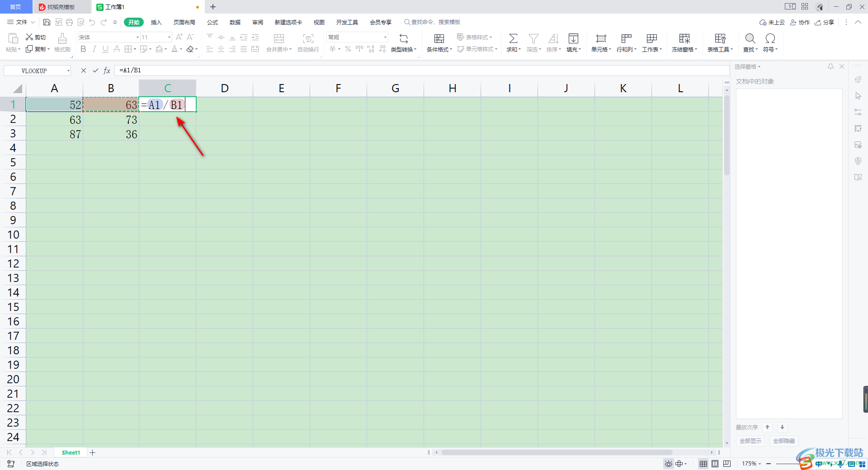Cancel the formula entry with the X icon
Screen dimensions: 868x470
(84, 70)
